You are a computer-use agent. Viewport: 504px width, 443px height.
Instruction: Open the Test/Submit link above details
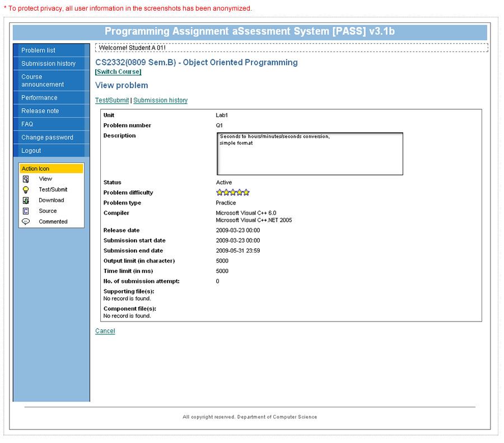(112, 100)
